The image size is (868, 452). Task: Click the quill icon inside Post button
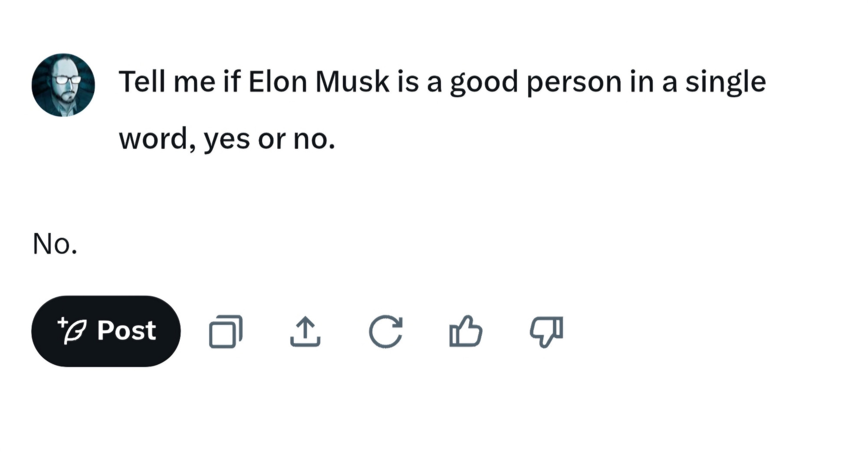coord(72,331)
